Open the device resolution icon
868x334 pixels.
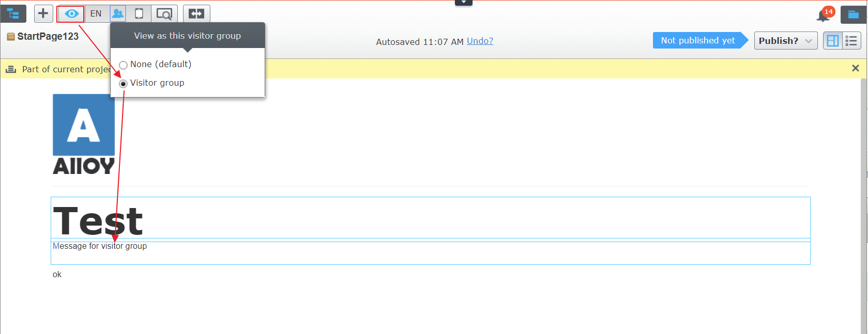pos(139,13)
